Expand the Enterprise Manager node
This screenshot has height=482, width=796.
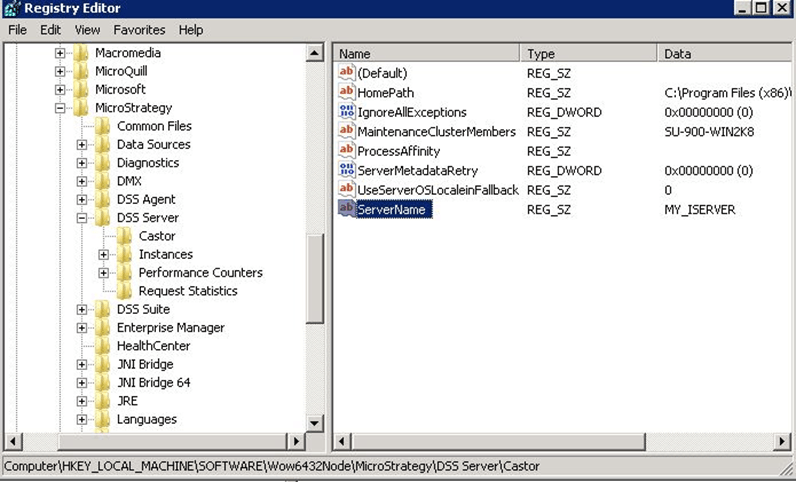82,328
